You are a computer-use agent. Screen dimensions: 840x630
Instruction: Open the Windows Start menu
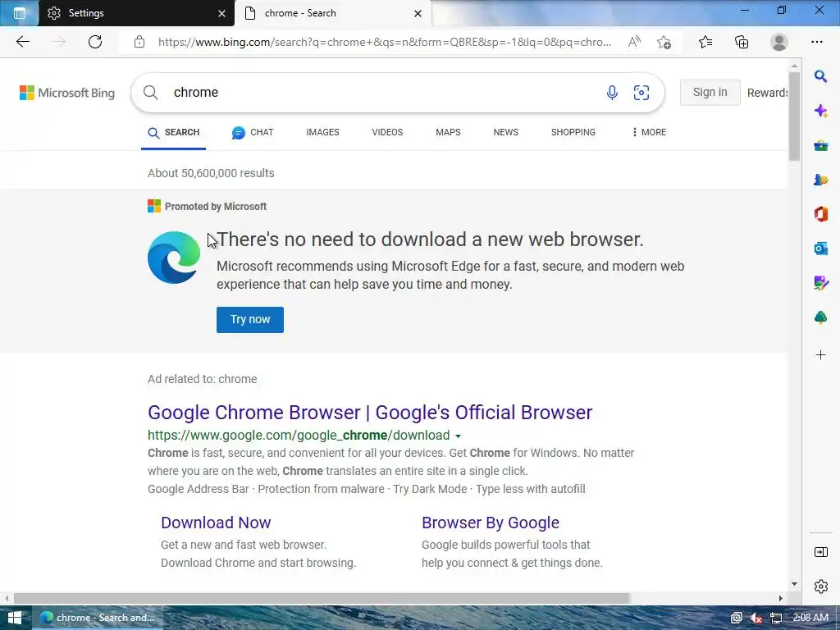click(15, 618)
